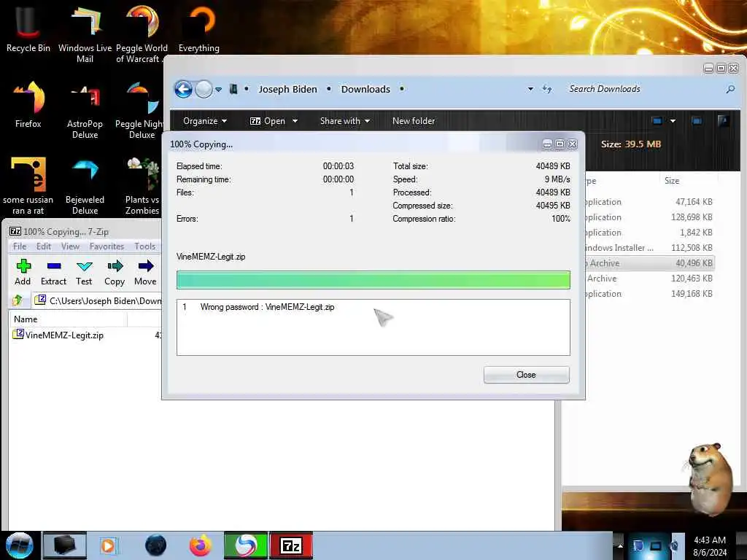Open the Plants vs Zombies desktop icon
Image resolution: width=747 pixels, height=560 pixels.
click(142, 187)
